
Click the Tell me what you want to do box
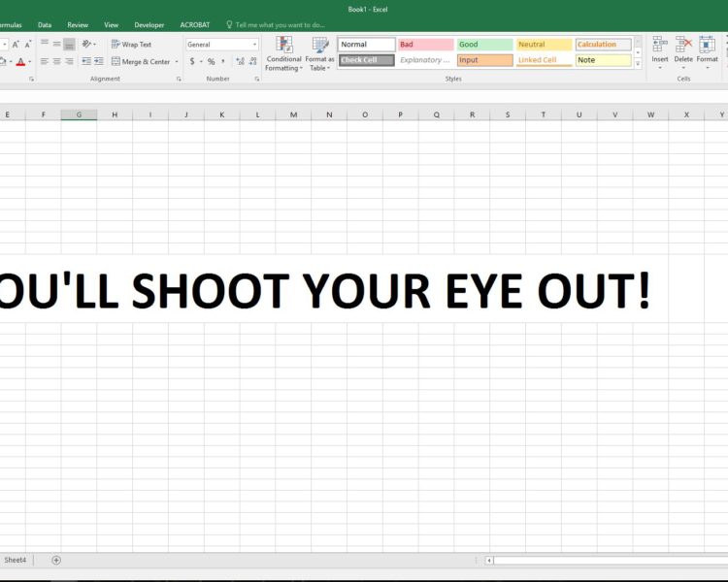276,25
